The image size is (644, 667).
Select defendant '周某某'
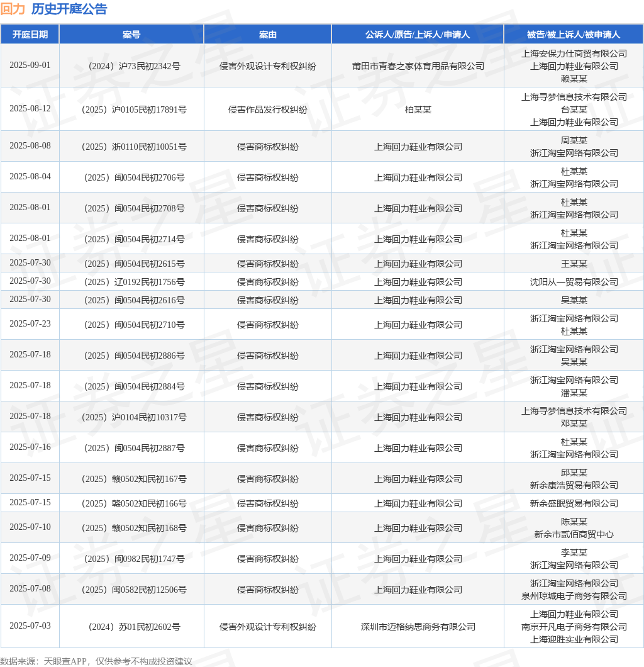574,140
